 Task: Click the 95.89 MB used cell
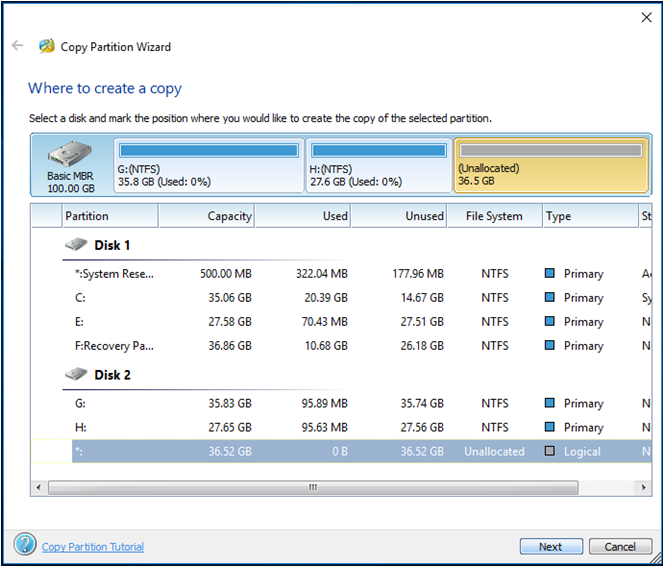pyautogui.click(x=324, y=403)
